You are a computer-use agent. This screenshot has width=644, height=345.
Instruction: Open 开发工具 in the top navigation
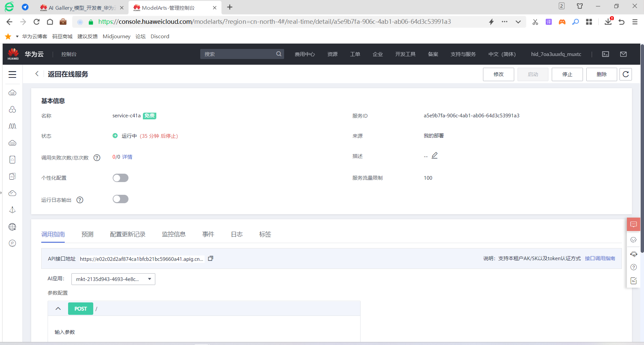click(x=405, y=54)
